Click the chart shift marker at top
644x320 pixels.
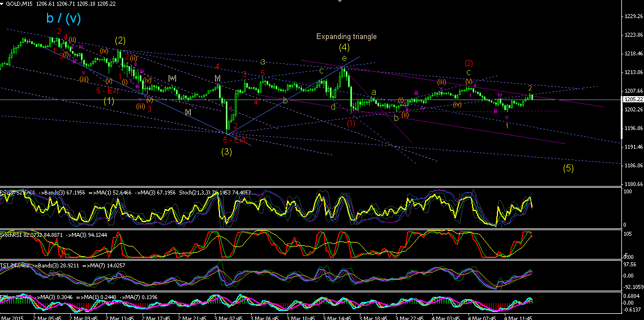click(339, 2)
